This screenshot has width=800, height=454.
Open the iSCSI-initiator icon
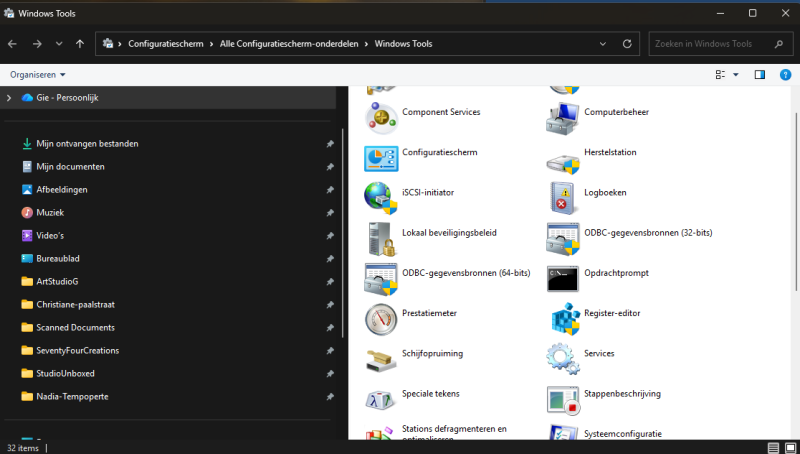tap(381, 198)
